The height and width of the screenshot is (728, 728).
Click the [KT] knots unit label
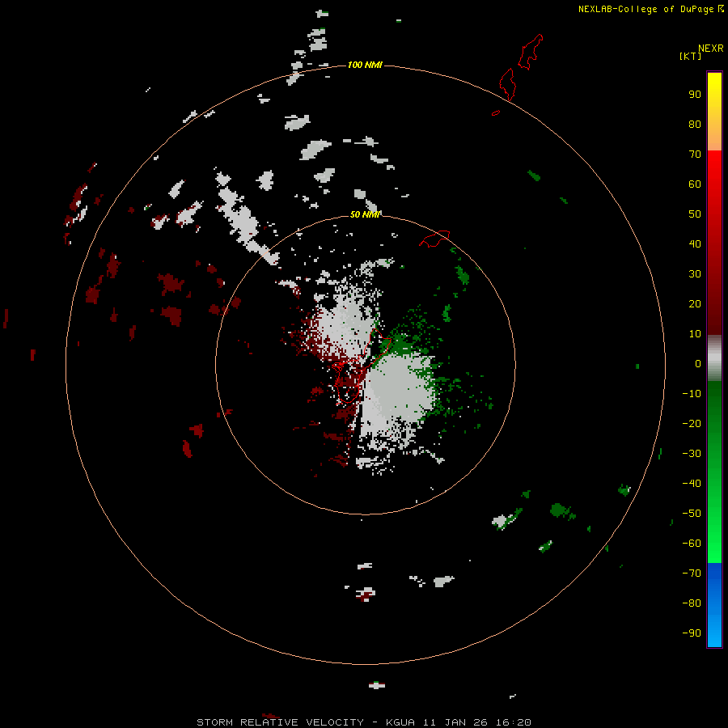click(x=691, y=56)
